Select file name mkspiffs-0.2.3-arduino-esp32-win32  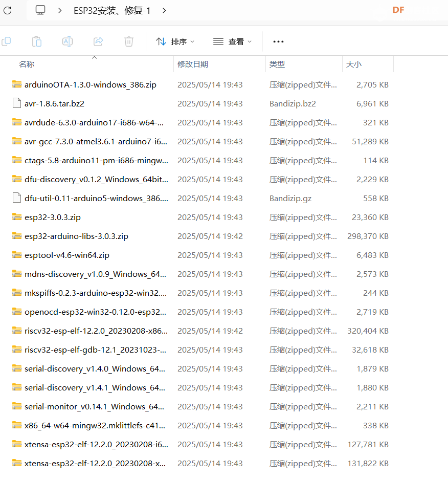pos(96,293)
